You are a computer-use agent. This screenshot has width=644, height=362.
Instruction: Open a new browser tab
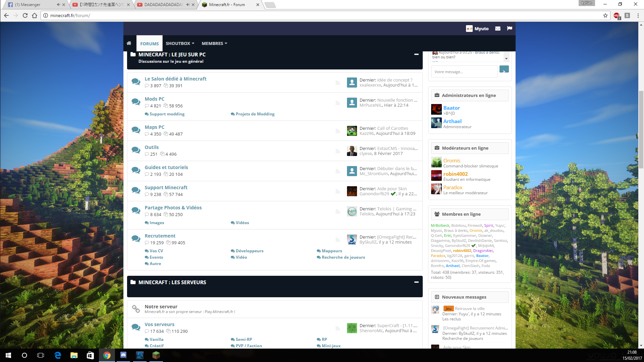coord(270,5)
